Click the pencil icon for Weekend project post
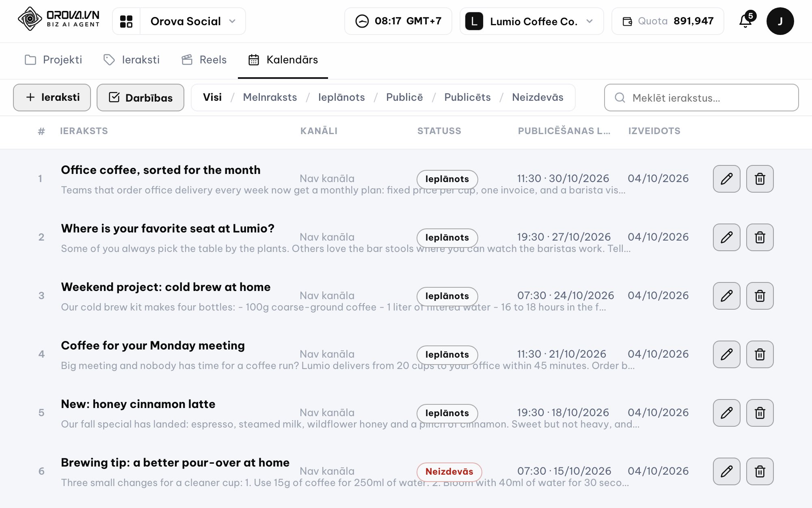This screenshot has height=508, width=812. coord(726,296)
